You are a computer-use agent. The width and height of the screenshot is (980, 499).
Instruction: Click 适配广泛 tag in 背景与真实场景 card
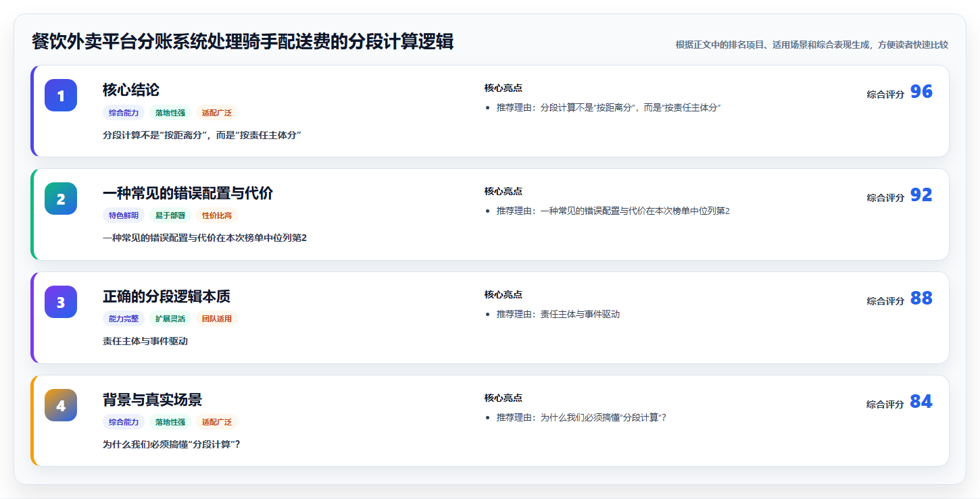click(217, 422)
